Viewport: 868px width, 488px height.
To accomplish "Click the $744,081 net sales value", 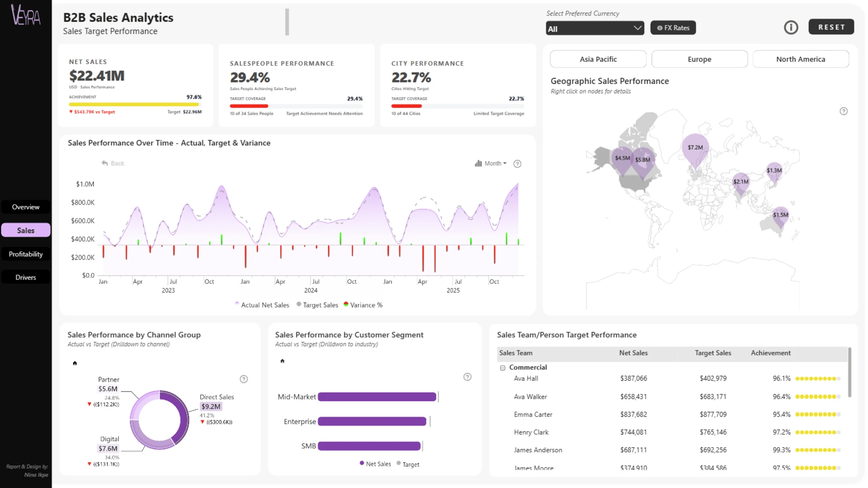I will [x=633, y=432].
